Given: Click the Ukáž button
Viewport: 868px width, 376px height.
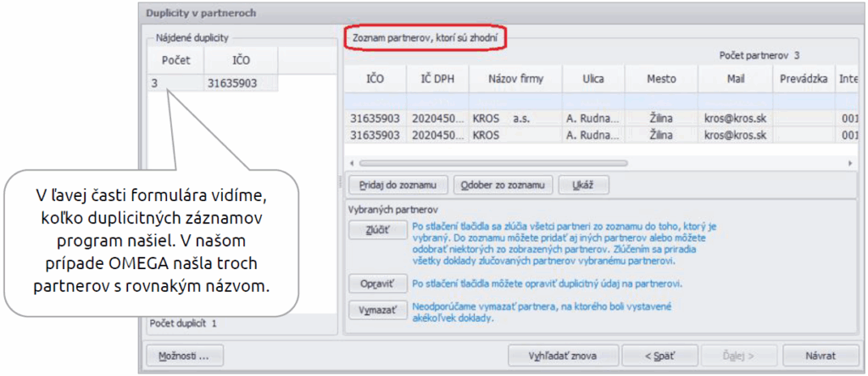Looking at the screenshot, I should coord(583,184).
